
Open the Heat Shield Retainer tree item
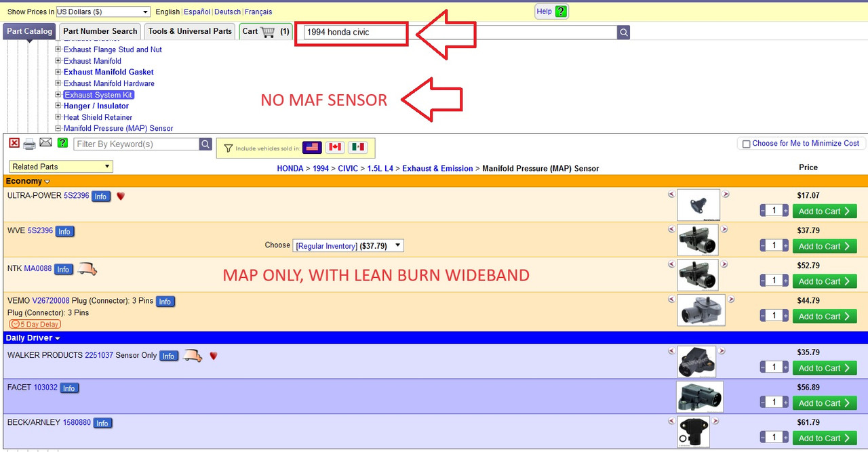(x=98, y=117)
